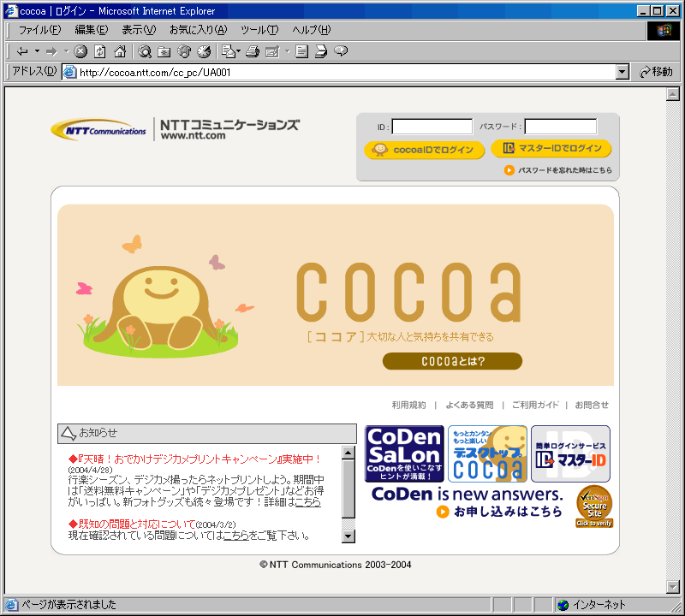Image resolution: width=685 pixels, height=616 pixels.
Task: Click the ID input field
Action: 432,127
